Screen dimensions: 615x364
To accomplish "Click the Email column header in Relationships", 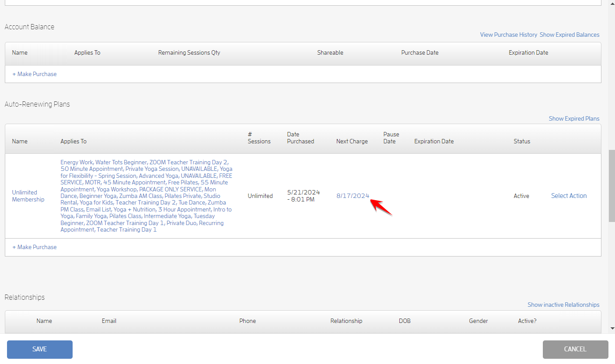I will [x=109, y=321].
